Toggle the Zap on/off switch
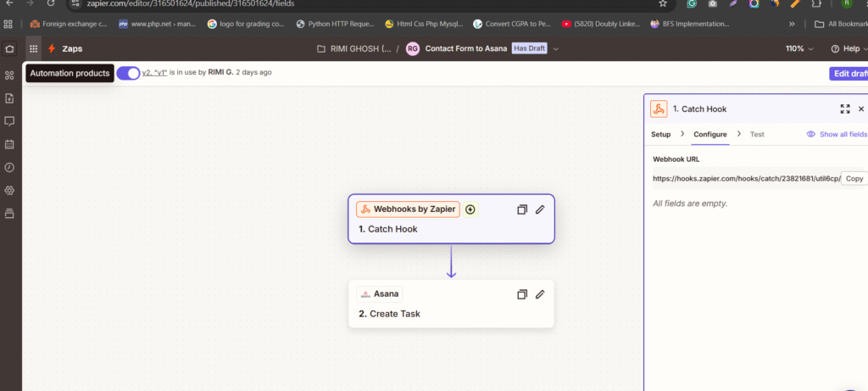868x391 pixels. (128, 73)
